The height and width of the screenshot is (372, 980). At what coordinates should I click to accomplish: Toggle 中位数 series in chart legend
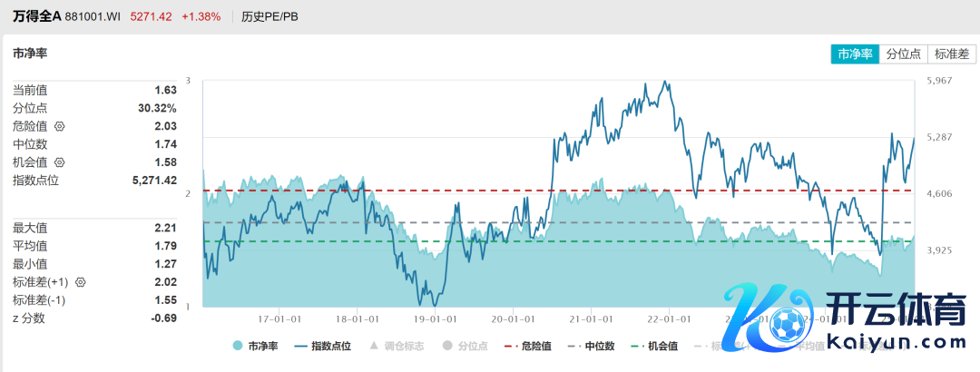point(597,346)
